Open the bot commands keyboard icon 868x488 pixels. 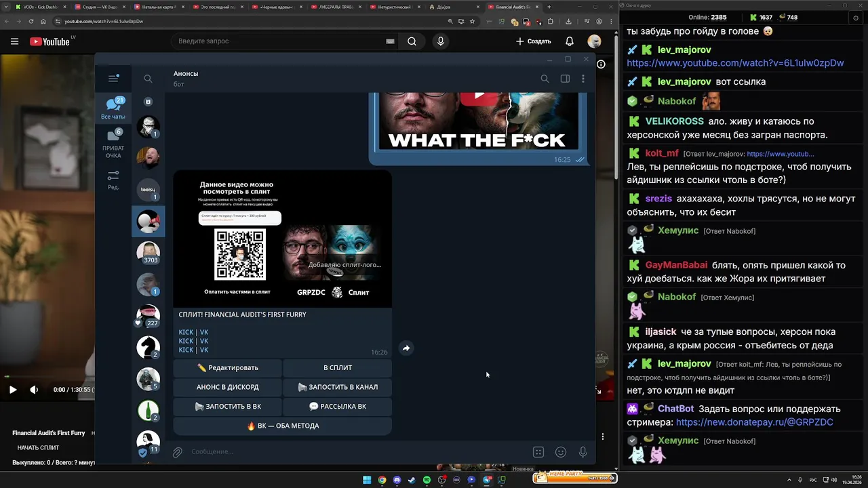538,452
